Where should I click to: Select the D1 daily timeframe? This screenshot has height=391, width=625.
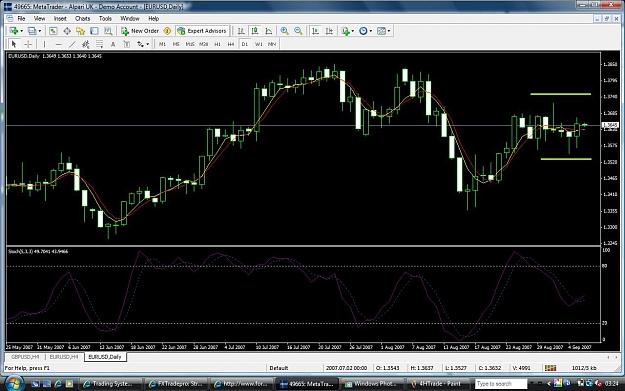point(245,44)
